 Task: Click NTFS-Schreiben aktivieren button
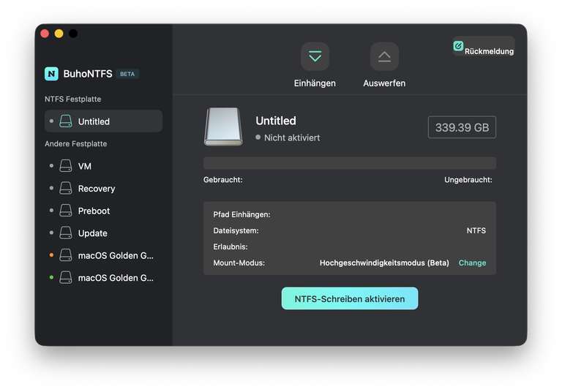pos(350,298)
